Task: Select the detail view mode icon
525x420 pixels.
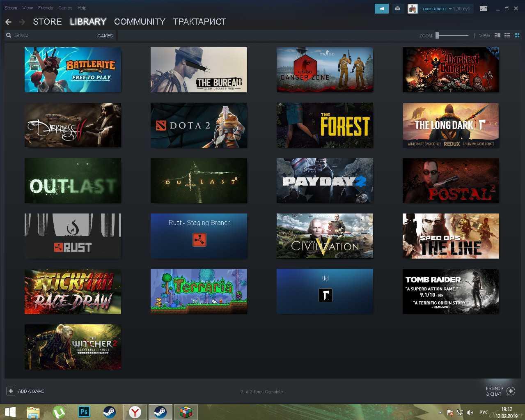Action: coord(497,35)
